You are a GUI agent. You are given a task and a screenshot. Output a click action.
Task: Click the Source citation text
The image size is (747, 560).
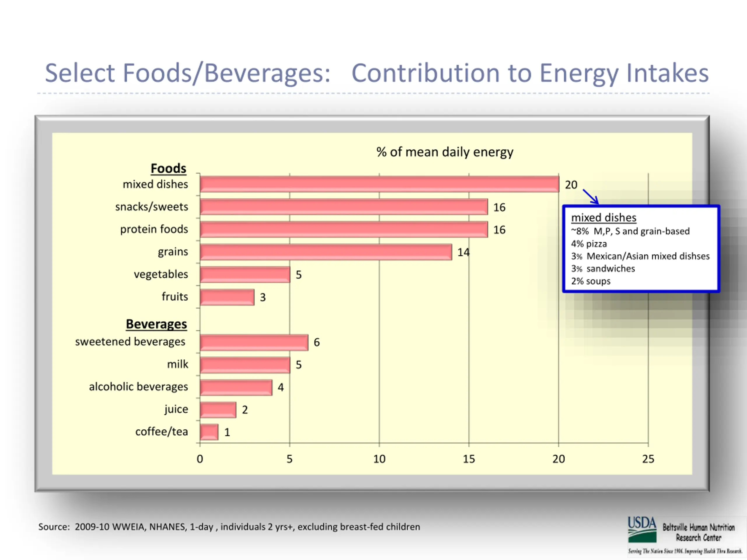(229, 527)
